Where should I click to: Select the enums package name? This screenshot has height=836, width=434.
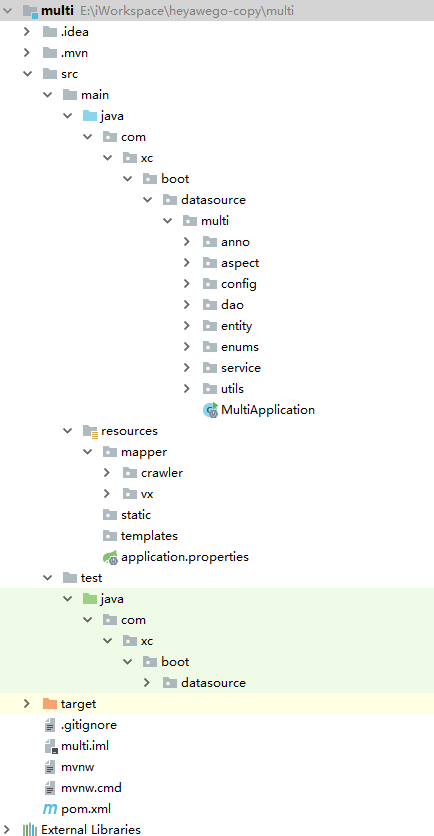pos(240,347)
